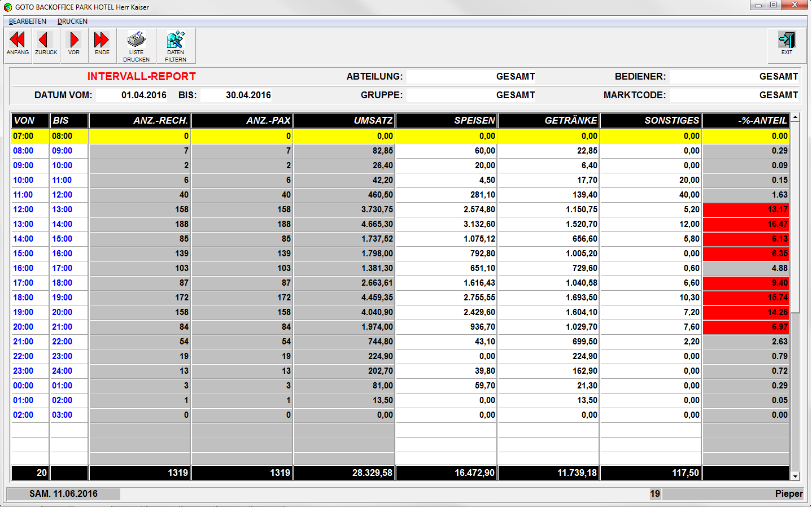
Task: Click total Sonstiges 117,50
Action: point(651,473)
